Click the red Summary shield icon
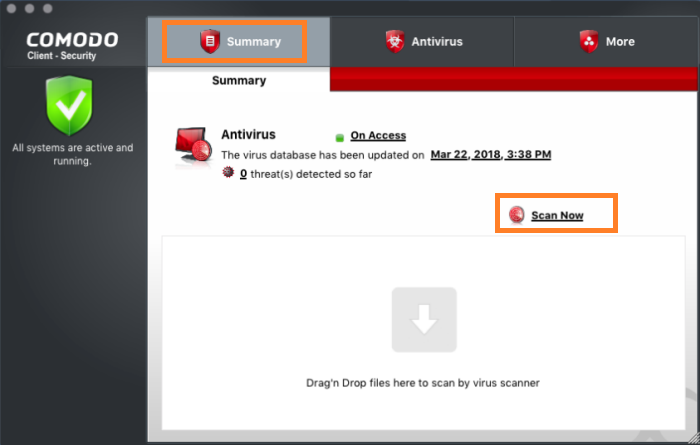 [x=210, y=42]
